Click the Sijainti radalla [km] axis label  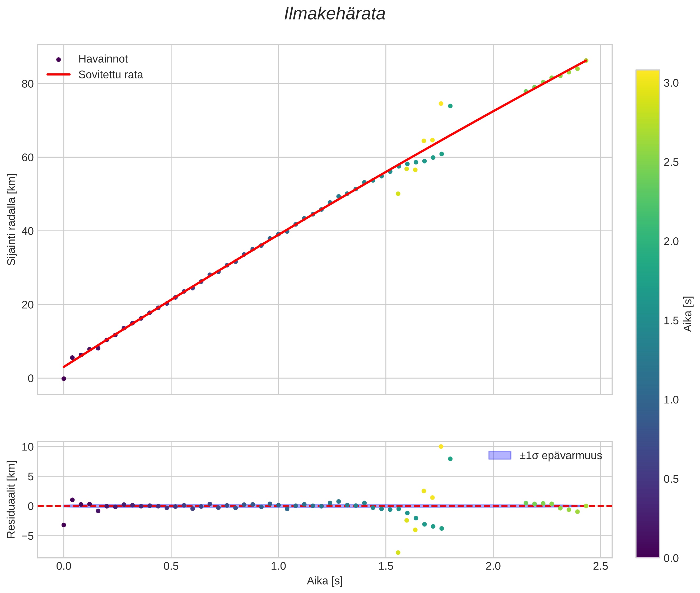click(x=11, y=219)
